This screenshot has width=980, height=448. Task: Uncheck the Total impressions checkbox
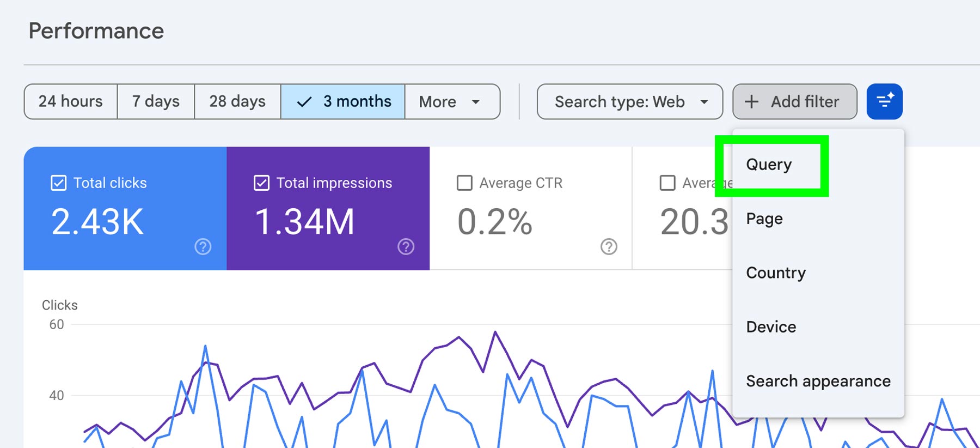click(261, 183)
